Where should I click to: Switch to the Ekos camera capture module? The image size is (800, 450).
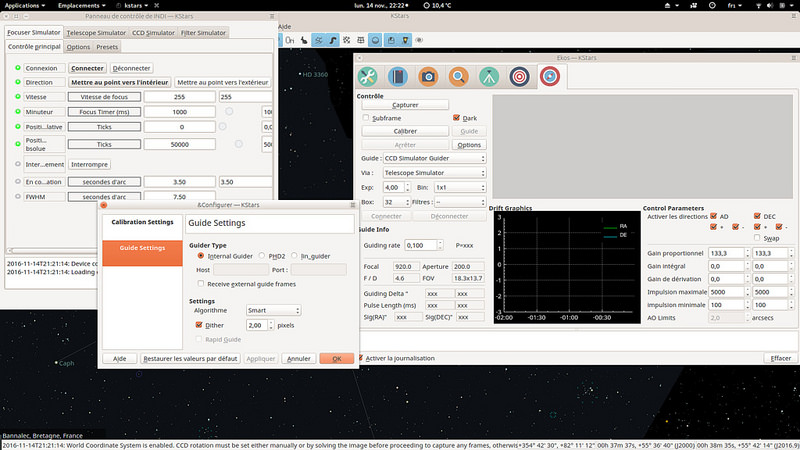[428, 76]
